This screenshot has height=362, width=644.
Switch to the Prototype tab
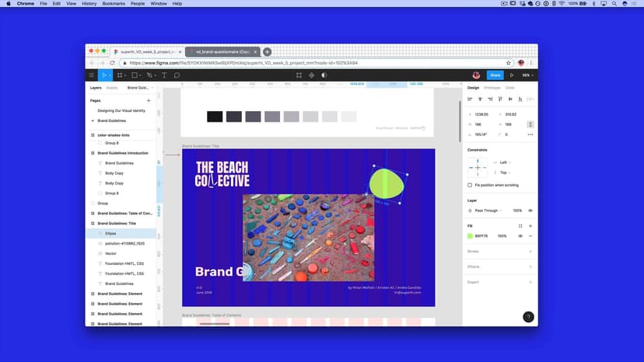click(x=489, y=88)
